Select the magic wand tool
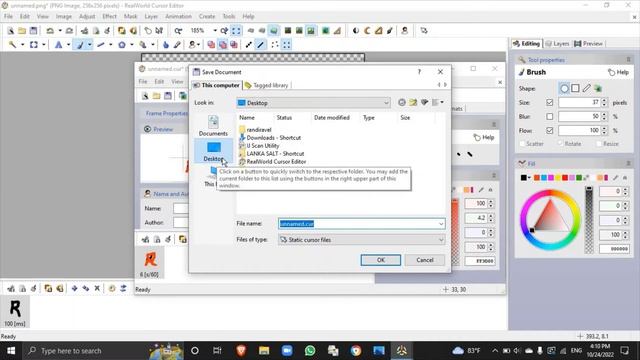The image size is (640, 360). point(12,45)
